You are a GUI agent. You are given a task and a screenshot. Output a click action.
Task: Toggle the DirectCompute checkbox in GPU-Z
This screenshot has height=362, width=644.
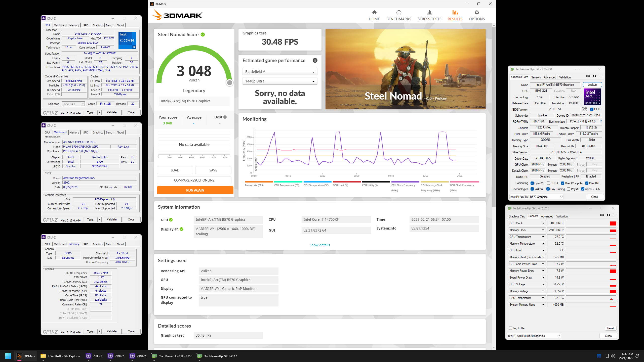tap(562, 183)
